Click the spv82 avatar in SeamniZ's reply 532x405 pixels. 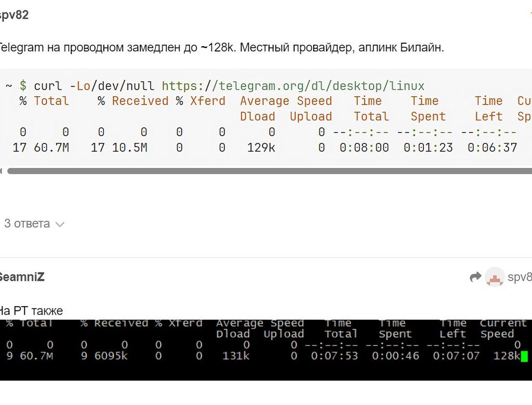point(495,278)
